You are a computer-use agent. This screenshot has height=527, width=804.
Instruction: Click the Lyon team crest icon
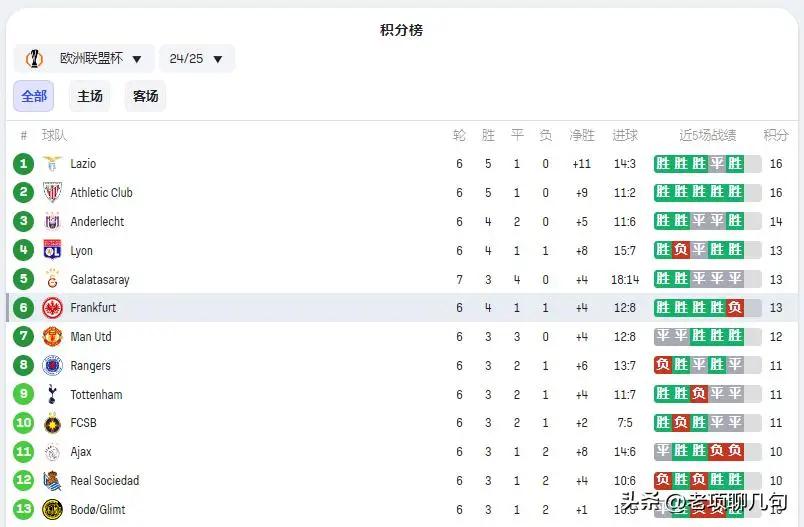coord(52,251)
